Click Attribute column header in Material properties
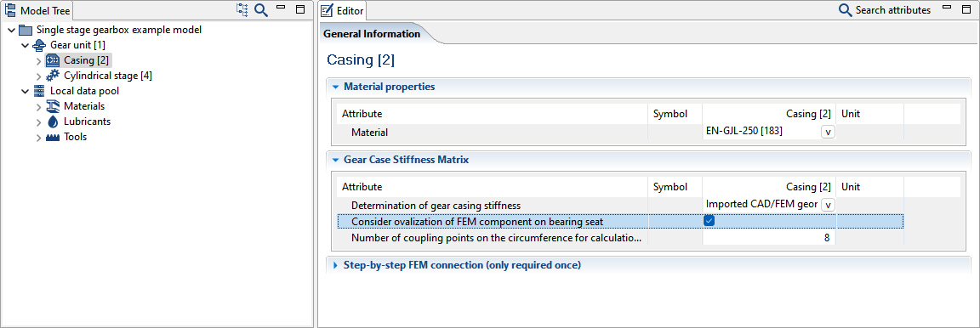 coord(362,114)
